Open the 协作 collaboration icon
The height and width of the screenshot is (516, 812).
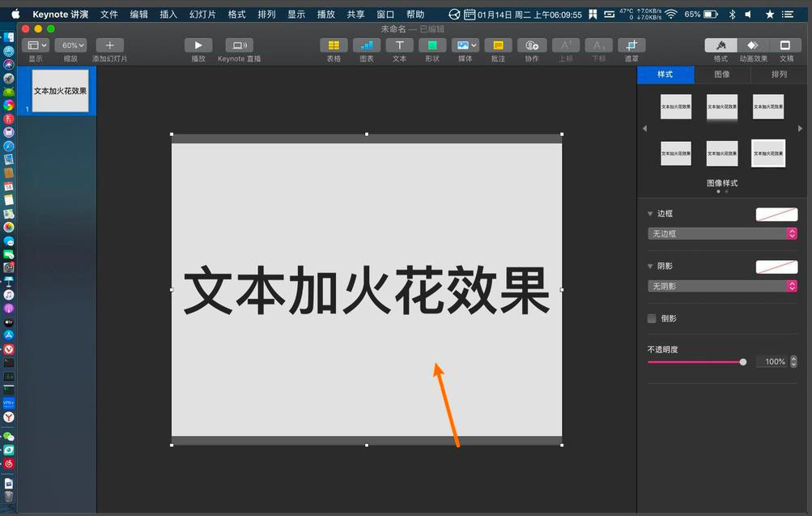(x=530, y=45)
